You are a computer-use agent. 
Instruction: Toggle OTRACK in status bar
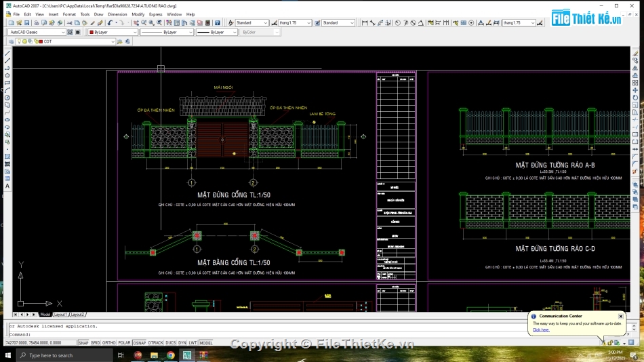coord(156,343)
